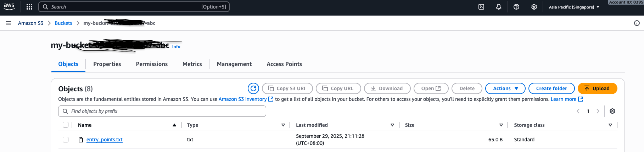The image size is (644, 152).
Task: Click the Create folder button
Action: (551, 88)
